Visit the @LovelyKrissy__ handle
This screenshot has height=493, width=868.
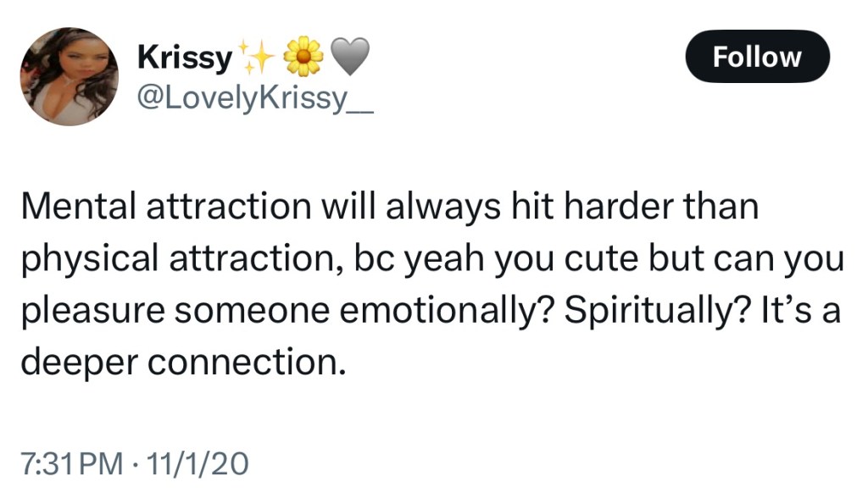pyautogui.click(x=254, y=100)
